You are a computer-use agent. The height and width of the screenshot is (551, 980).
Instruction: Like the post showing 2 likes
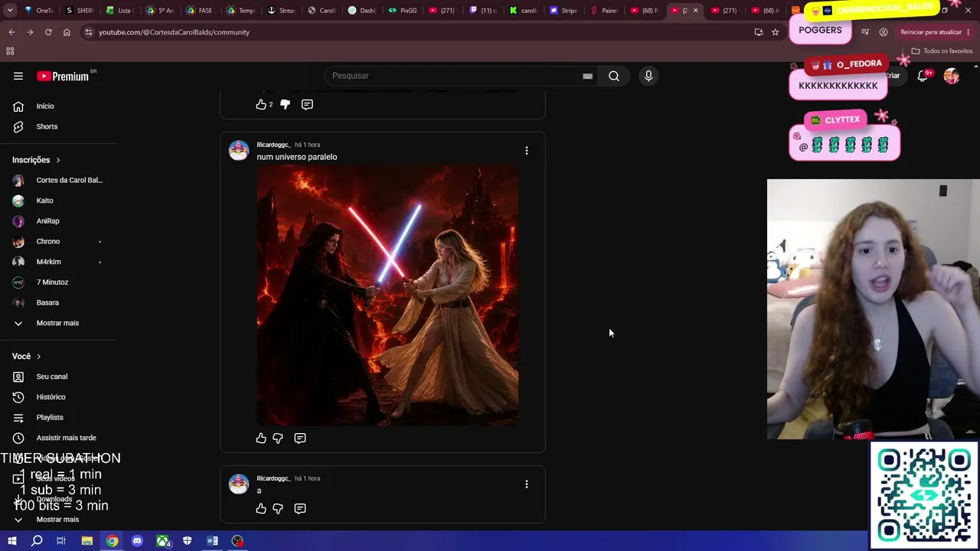coord(261,104)
